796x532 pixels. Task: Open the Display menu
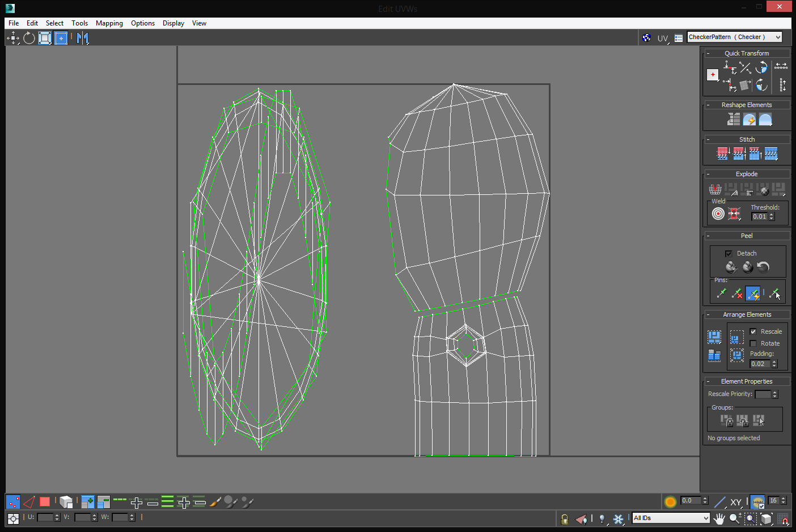[173, 23]
